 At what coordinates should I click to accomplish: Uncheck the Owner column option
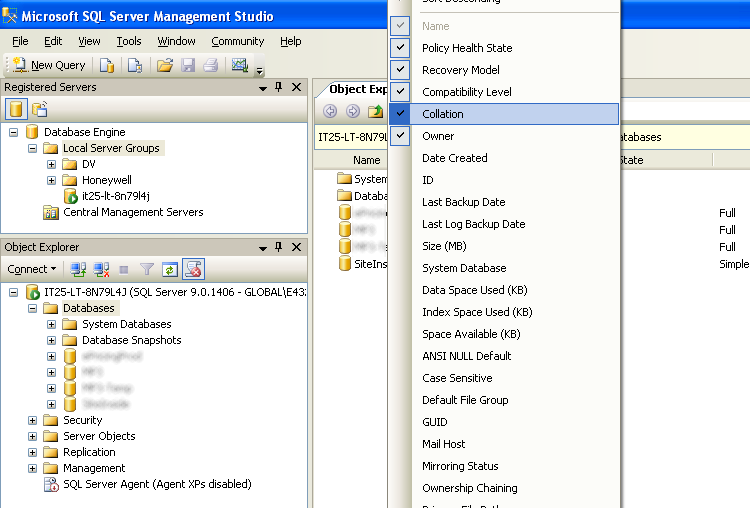click(504, 136)
